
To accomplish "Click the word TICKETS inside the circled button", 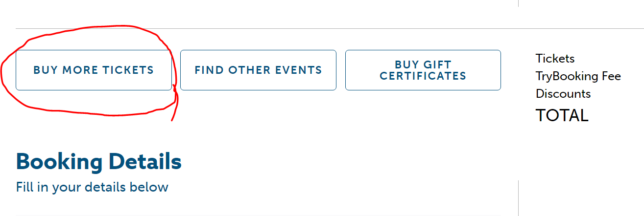I will 128,70.
